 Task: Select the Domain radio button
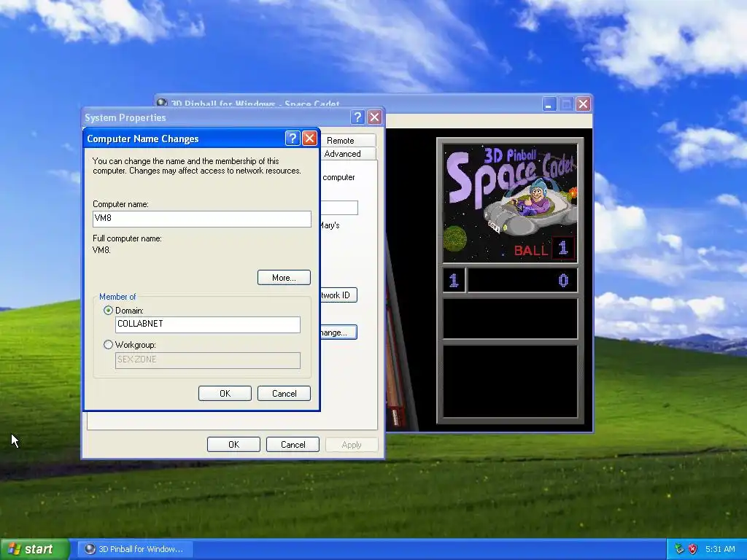tap(108, 311)
